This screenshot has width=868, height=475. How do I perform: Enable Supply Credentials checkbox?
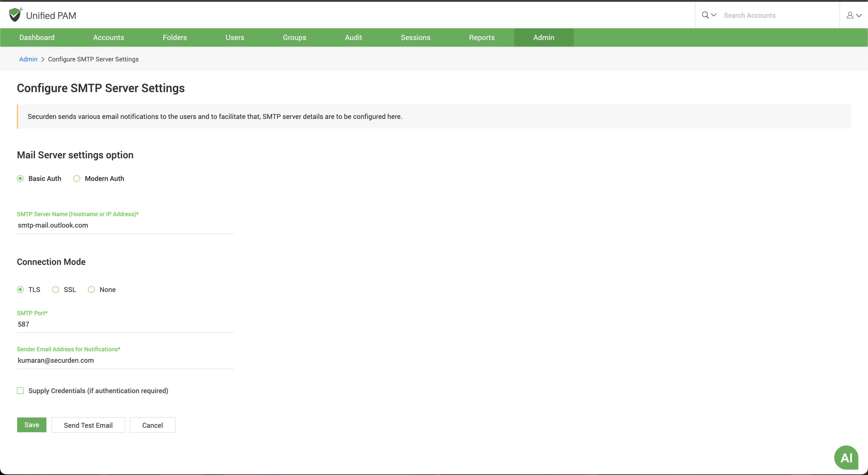pyautogui.click(x=20, y=391)
